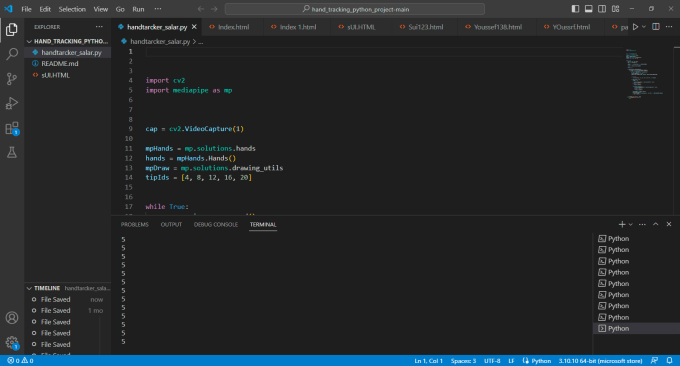The width and height of the screenshot is (680, 366).
Task: Open run options dropdown beside play button
Action: coord(644,27)
